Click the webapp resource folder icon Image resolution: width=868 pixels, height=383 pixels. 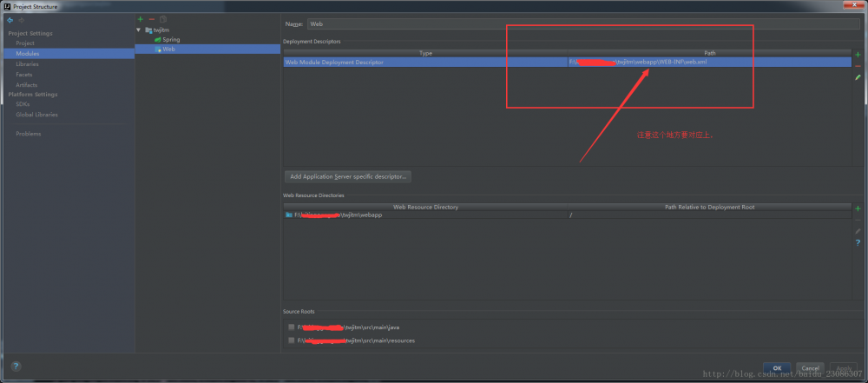pos(288,215)
